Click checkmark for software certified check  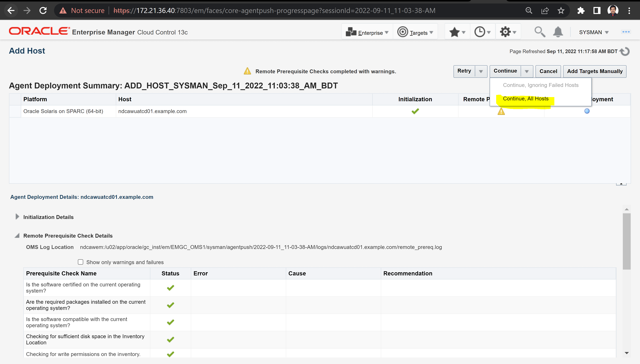170,288
